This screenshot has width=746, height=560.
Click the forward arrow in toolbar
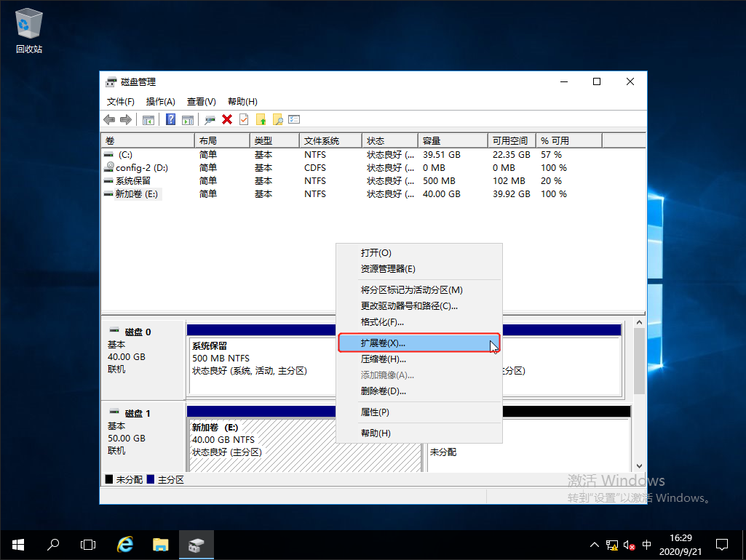[x=125, y=120]
